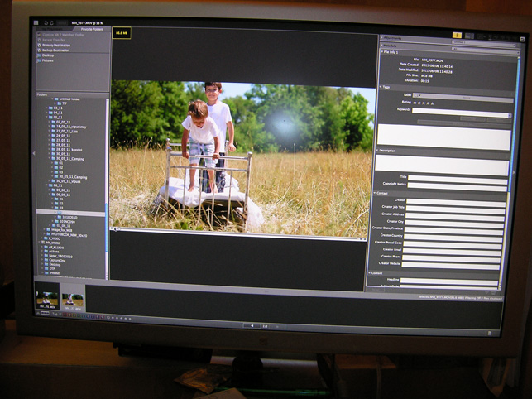The image size is (532, 399).
Task: Collapse left panel using its edge arrow
Action: coord(33,153)
